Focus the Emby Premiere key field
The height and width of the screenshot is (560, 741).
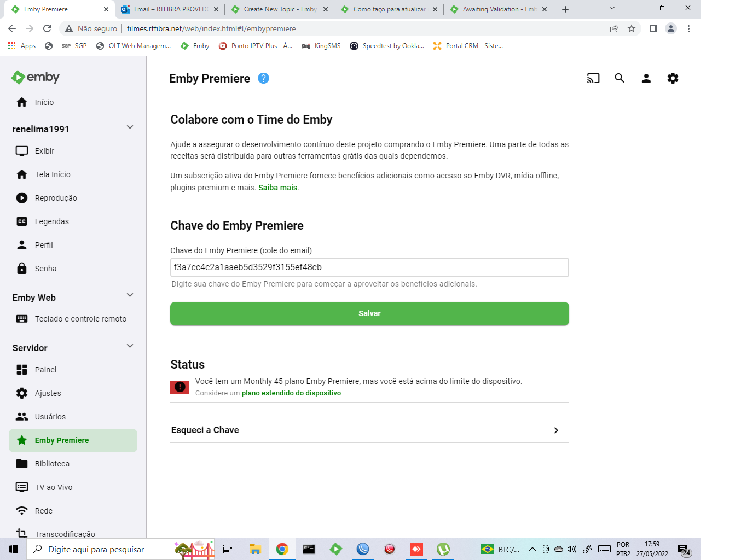point(369,267)
